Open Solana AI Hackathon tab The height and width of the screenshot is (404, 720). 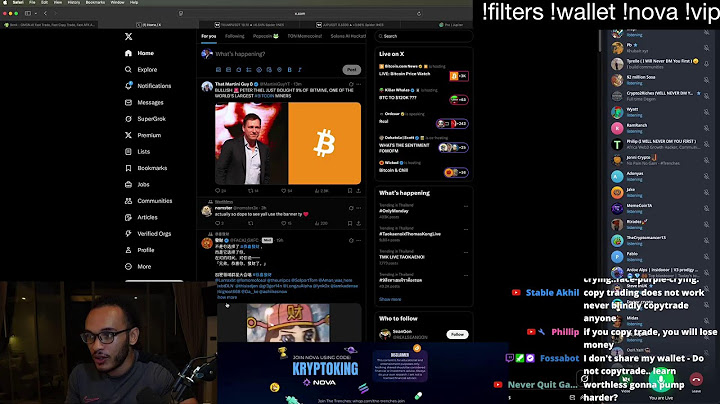(348, 36)
